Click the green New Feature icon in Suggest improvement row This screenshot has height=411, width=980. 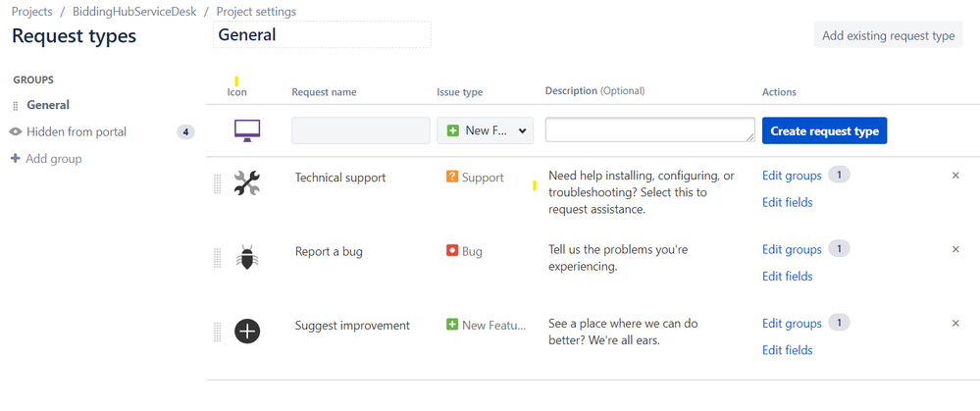452,325
